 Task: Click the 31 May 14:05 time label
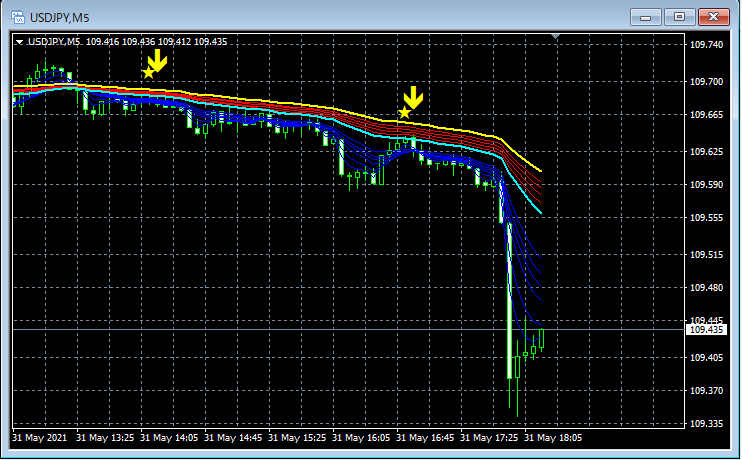coord(169,438)
